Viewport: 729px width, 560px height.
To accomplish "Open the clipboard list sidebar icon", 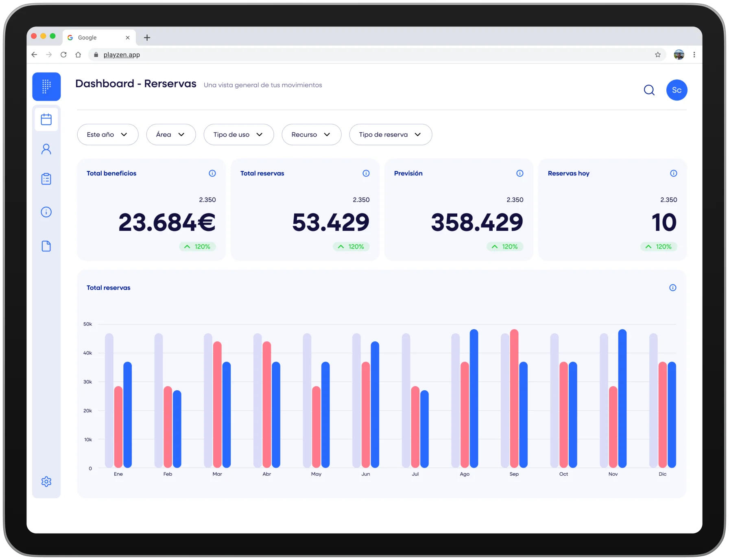I will click(x=46, y=179).
